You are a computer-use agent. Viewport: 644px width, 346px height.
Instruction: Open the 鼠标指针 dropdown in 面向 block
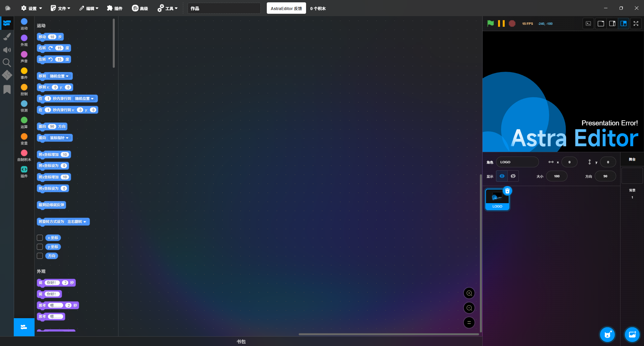(60, 138)
